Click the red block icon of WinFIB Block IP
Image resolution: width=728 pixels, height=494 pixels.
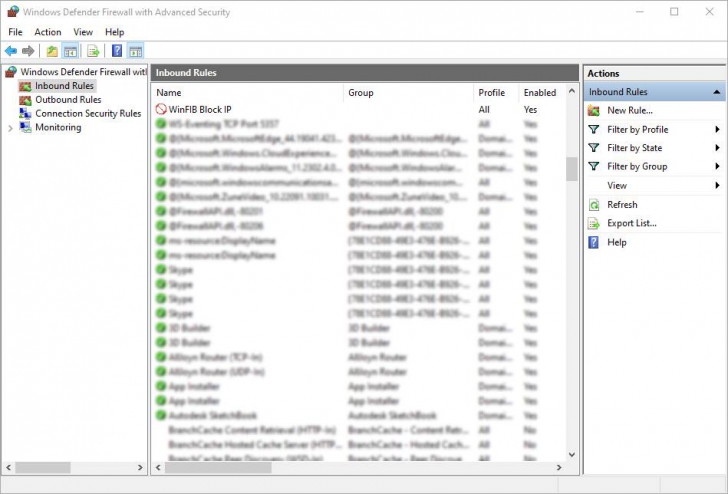pyautogui.click(x=161, y=109)
